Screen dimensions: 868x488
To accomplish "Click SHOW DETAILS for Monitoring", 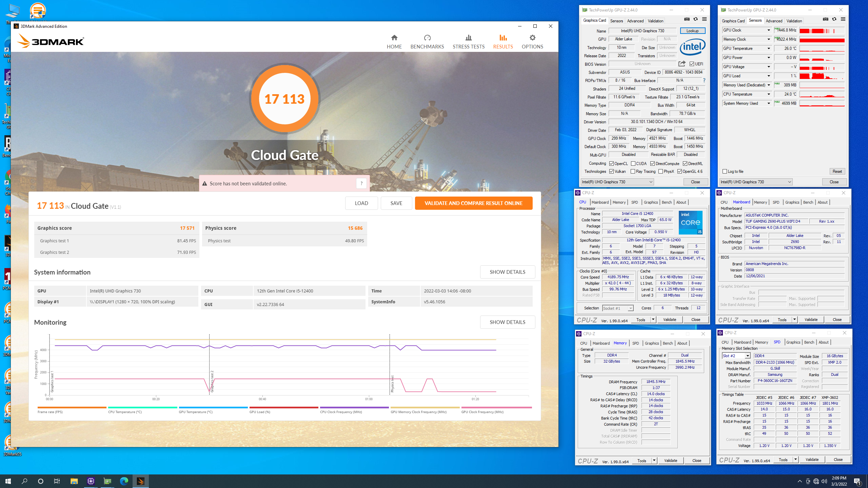I will coord(508,322).
